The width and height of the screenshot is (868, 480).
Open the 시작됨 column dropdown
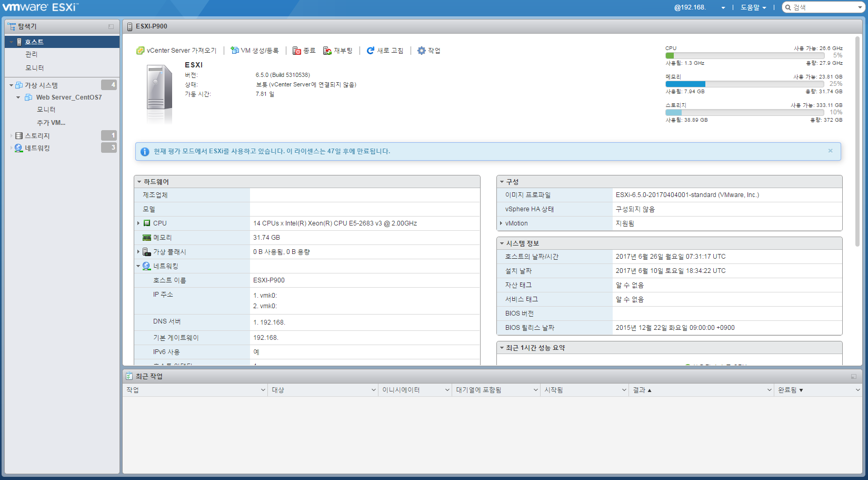(x=624, y=390)
